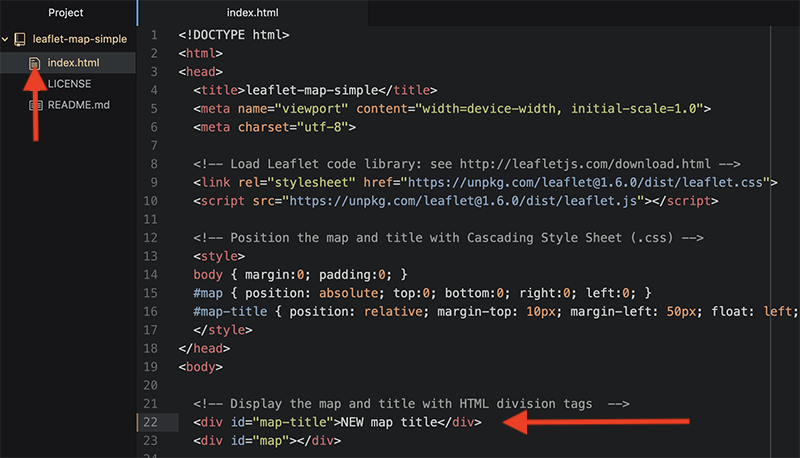Place cursor on <!DOCTYPE html> line
This screenshot has height=458, width=800.
point(234,35)
